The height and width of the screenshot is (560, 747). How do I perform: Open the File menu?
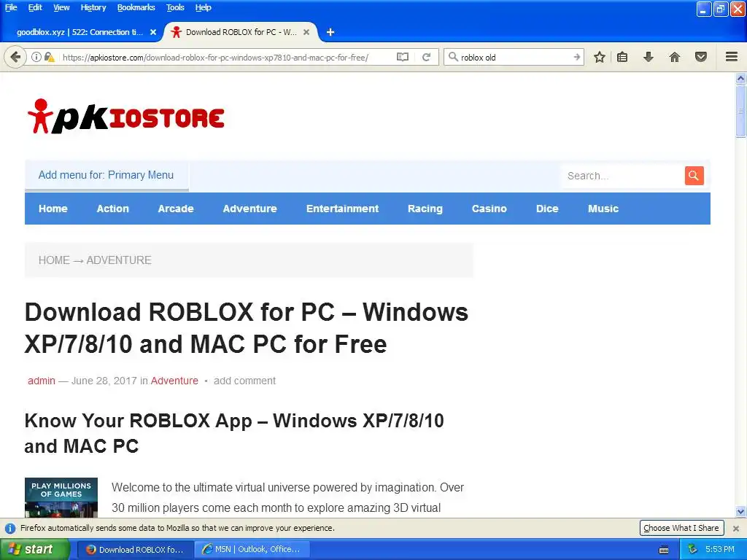pyautogui.click(x=10, y=7)
